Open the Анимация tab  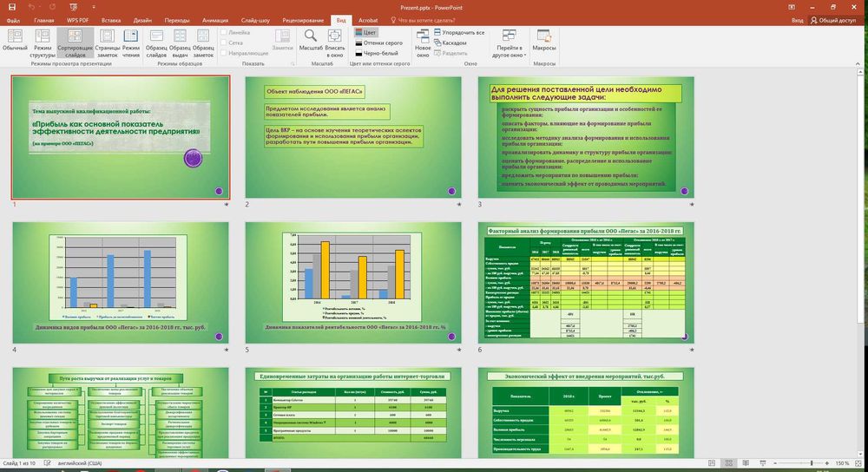(x=214, y=21)
